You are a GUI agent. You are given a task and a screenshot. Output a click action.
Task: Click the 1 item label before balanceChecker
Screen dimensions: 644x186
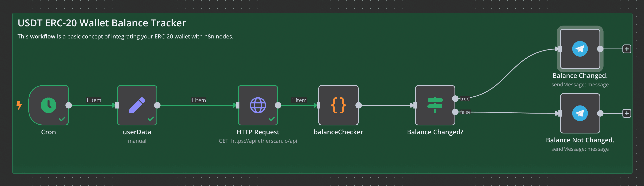(299, 100)
